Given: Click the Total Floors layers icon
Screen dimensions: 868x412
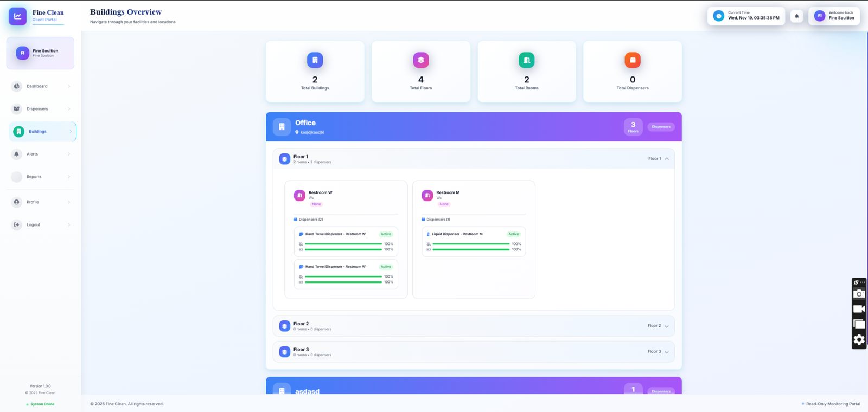Looking at the screenshot, I should click(420, 60).
